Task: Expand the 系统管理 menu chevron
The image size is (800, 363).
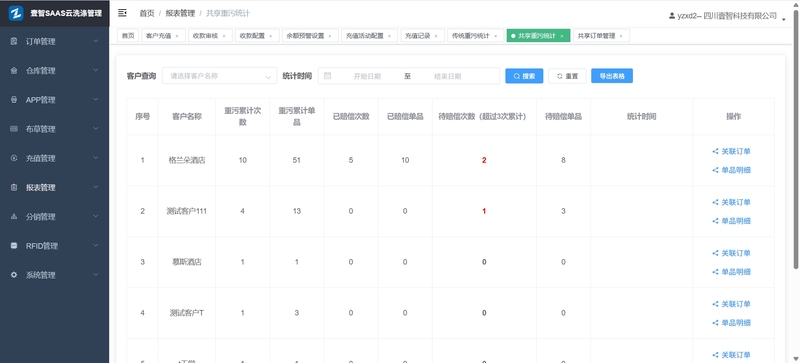Action: 96,274
